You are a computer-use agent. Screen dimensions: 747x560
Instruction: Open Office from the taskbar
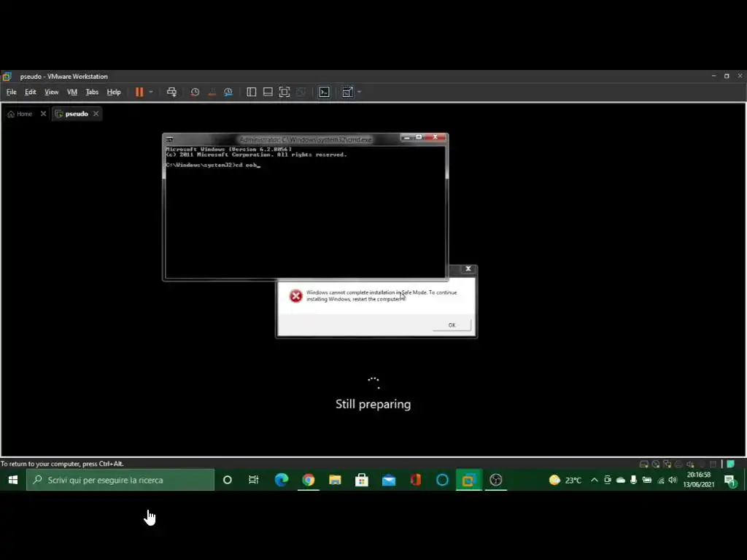tap(415, 480)
